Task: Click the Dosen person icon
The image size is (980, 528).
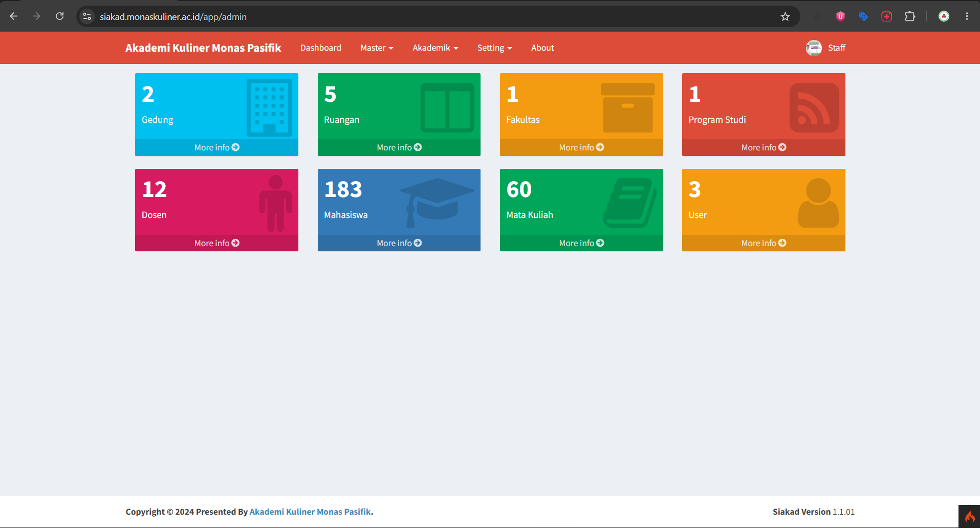Action: [275, 203]
